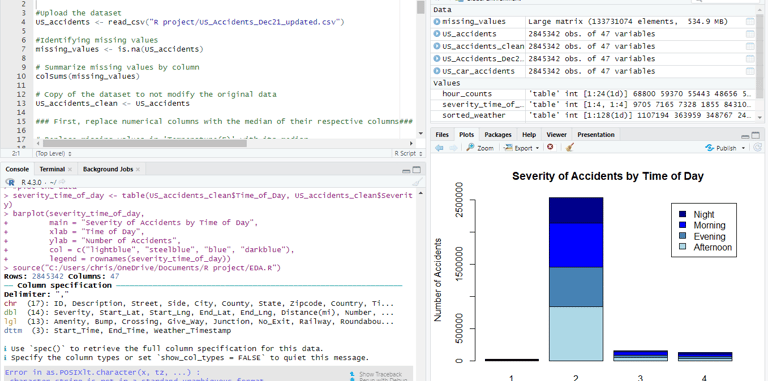Expand the missing_values blue arrow icon
Screen dimensions: 768x381
click(437, 22)
